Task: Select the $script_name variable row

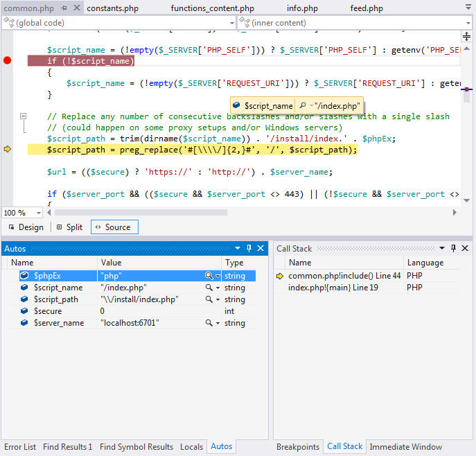Action: tap(137, 288)
